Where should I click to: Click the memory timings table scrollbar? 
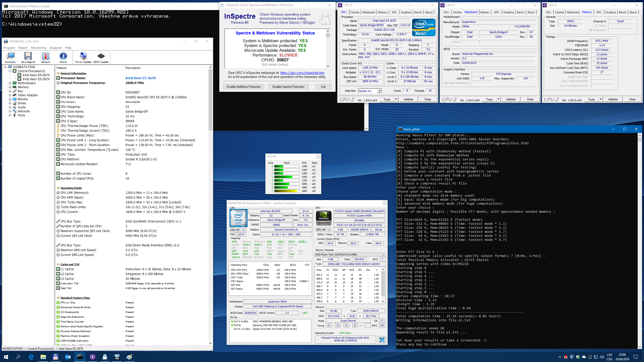tap(383, 285)
